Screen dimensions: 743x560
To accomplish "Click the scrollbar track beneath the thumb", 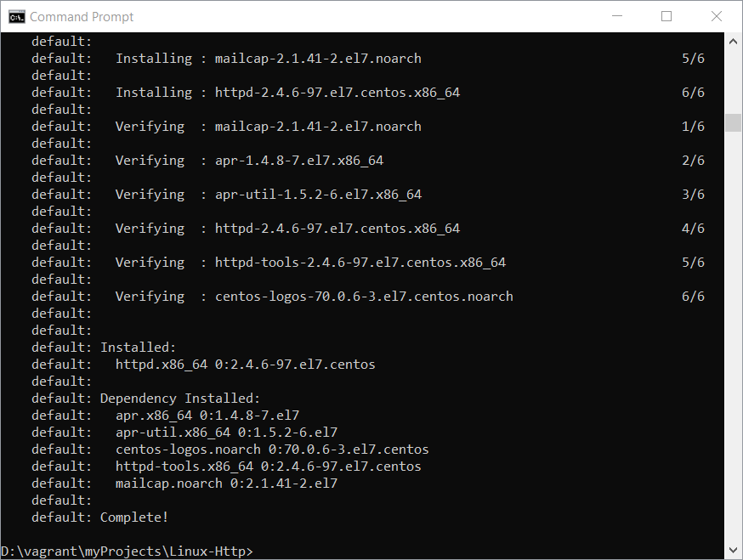I will pyautogui.click(x=733, y=337).
